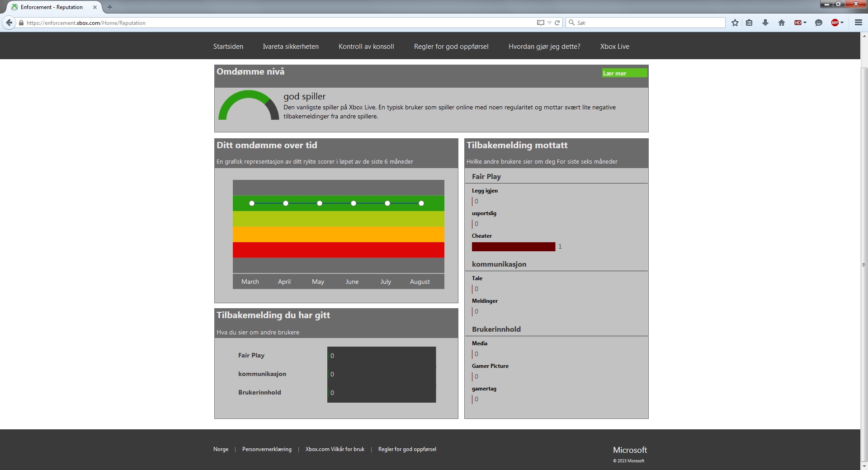Screen dimensions: 868x470
Task: Click the August month label on chart
Action: pyautogui.click(x=420, y=282)
